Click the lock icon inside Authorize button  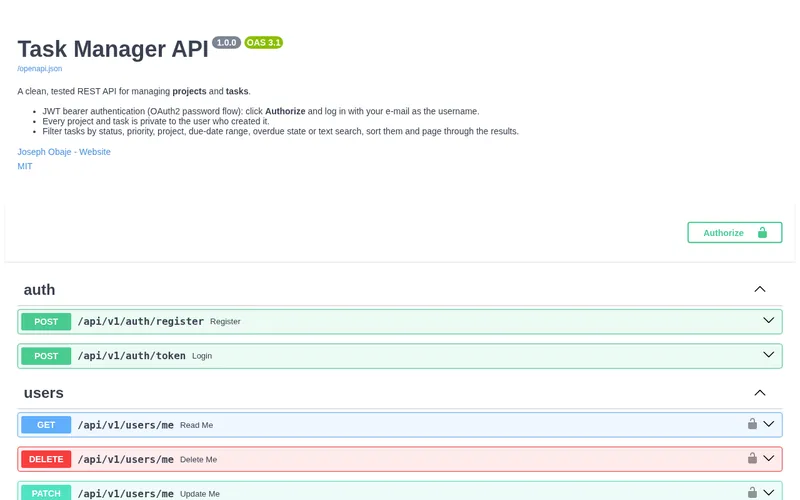tap(762, 233)
